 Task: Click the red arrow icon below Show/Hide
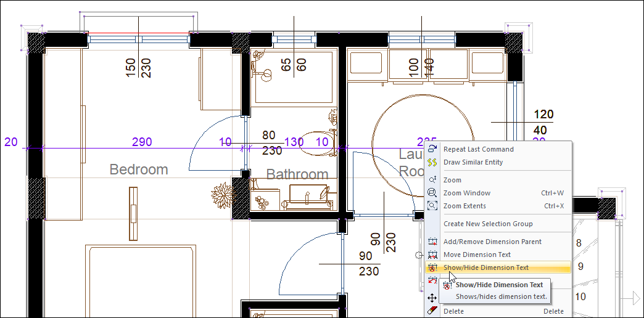432,281
